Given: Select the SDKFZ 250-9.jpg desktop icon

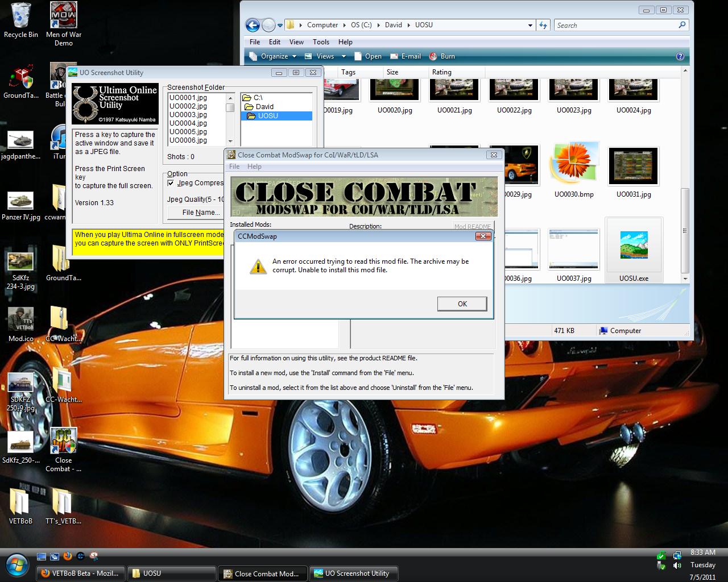Looking at the screenshot, I should click(x=20, y=392).
